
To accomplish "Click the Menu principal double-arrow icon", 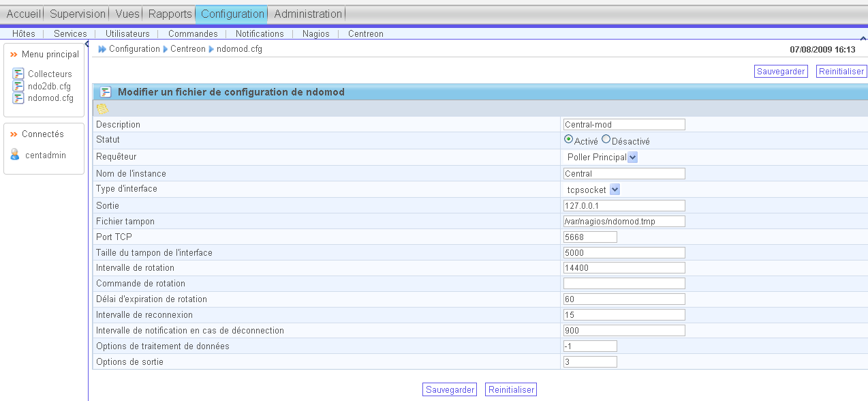I will (x=14, y=55).
